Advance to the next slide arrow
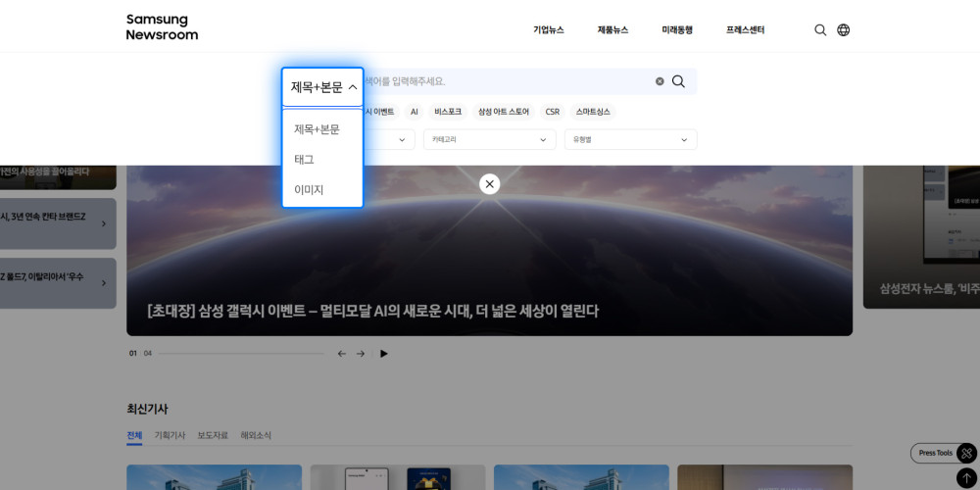Image resolution: width=980 pixels, height=490 pixels. 361,354
